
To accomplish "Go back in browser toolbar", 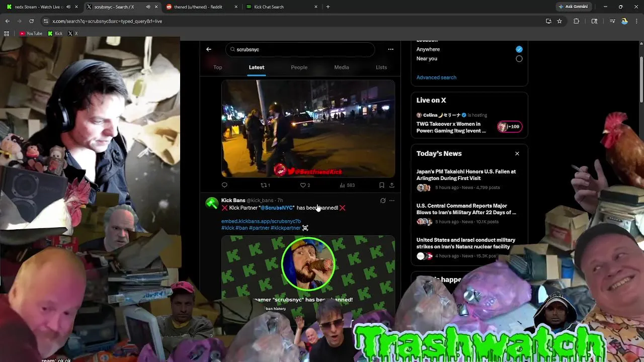I will click(7, 21).
